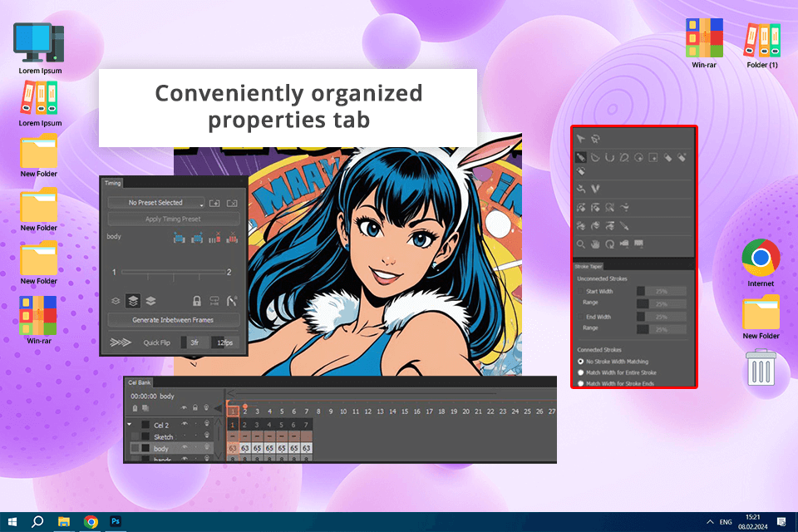Select Match Width for Stroke Ends
Viewport: 798px width, 532px height.
click(x=581, y=383)
